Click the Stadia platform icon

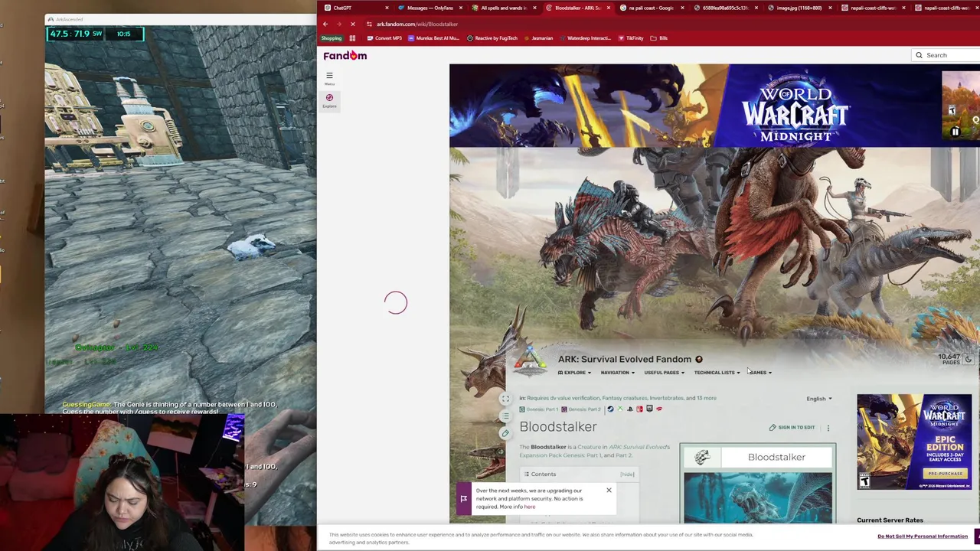click(659, 409)
